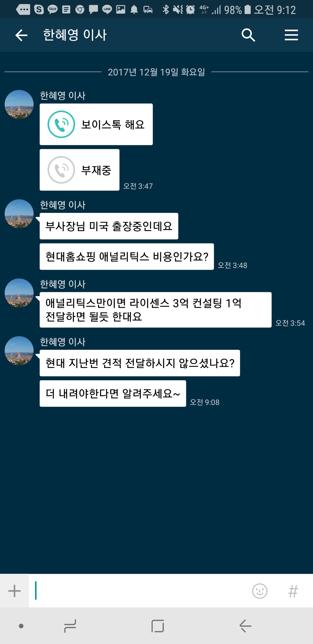Image resolution: width=313 pixels, height=644 pixels.
Task: Open search in the chat
Action: coord(248,35)
